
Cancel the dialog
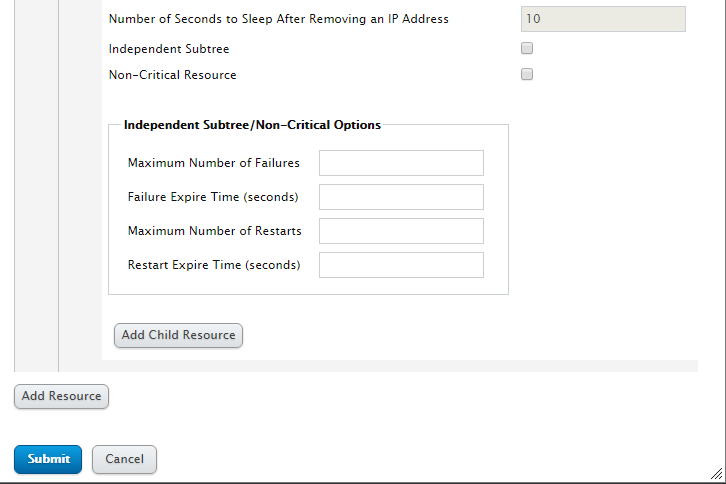(x=125, y=459)
